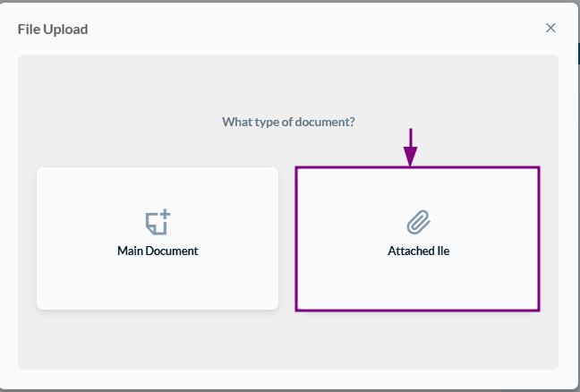Select the Main Document card
Image resolution: width=580 pixels, height=392 pixels.
click(x=158, y=239)
